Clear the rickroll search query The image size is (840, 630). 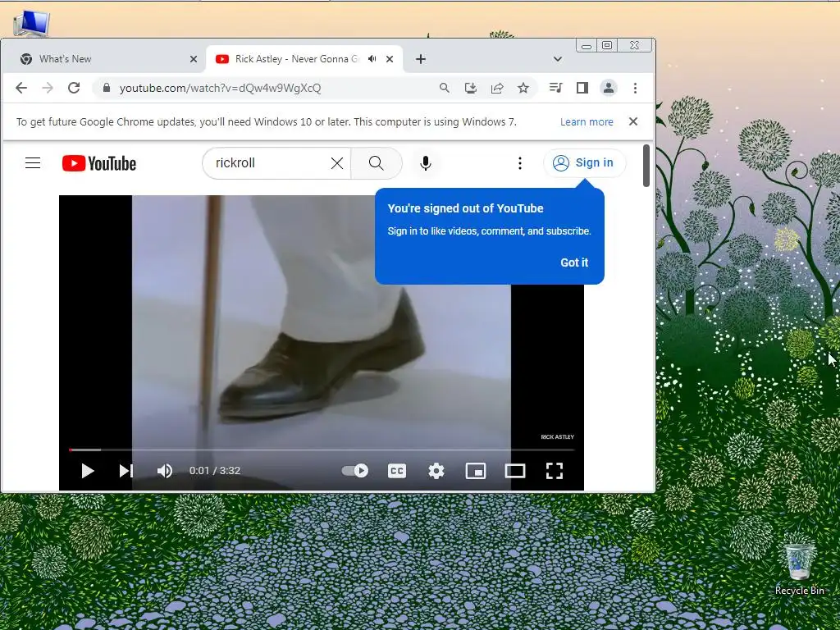337,163
